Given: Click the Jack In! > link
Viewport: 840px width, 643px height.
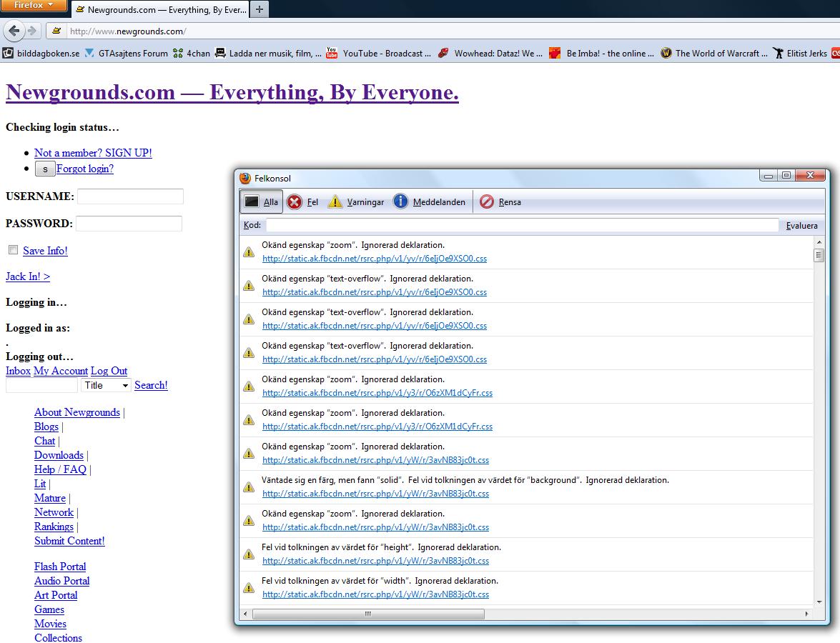Looking at the screenshot, I should point(28,276).
